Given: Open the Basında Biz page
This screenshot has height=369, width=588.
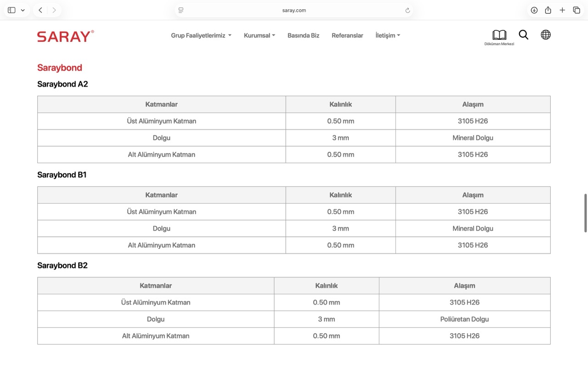Looking at the screenshot, I should click(x=303, y=35).
